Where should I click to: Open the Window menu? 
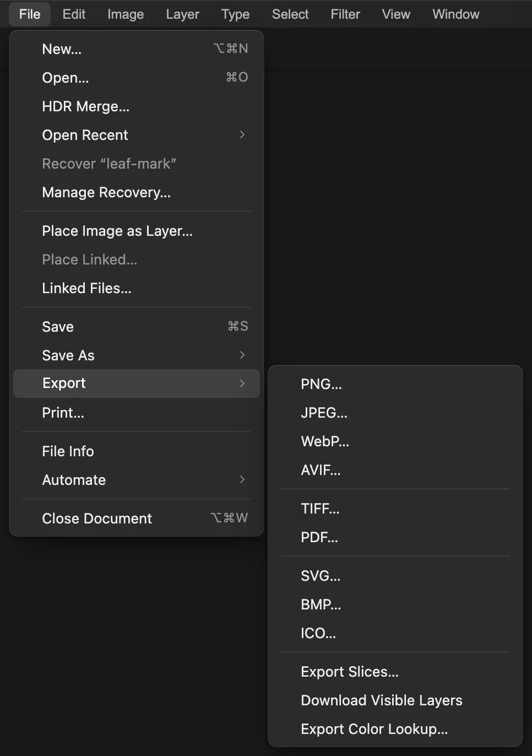456,14
